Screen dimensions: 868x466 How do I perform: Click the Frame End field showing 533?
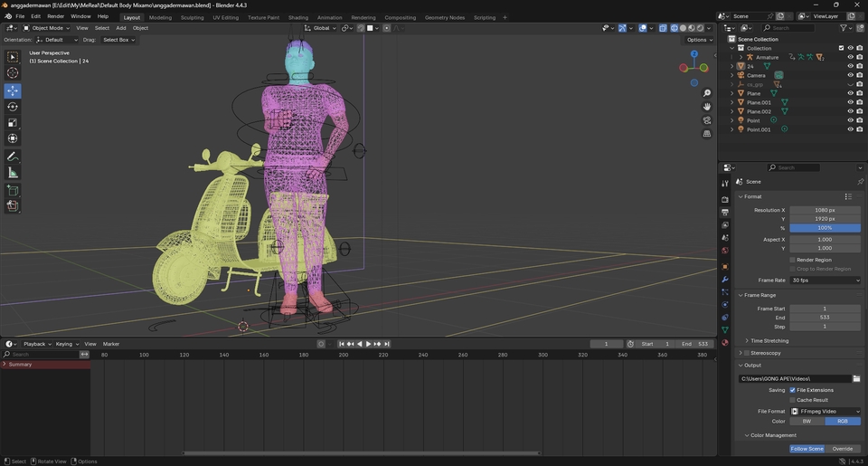coord(825,318)
